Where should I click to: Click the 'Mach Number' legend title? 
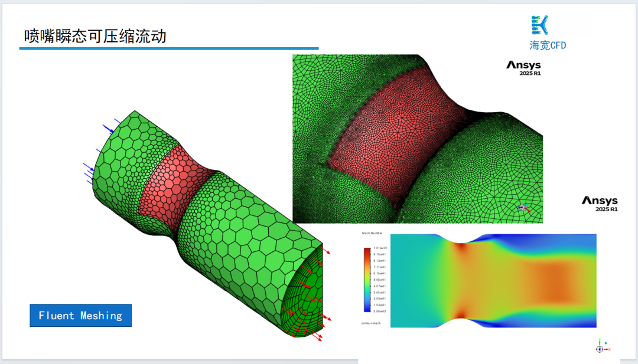tap(372, 233)
